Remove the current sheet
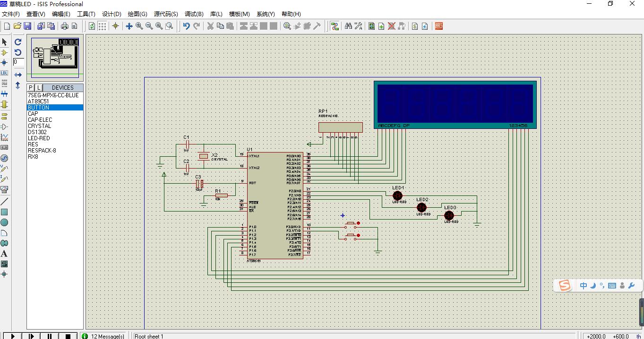 [392, 26]
